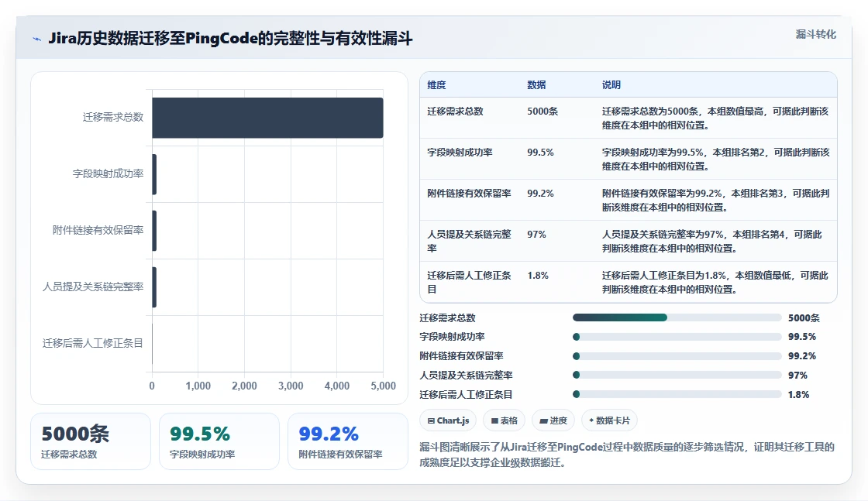868x501 pixels.
Task: Click the 97% value beside the progress bar
Action: pos(797,376)
